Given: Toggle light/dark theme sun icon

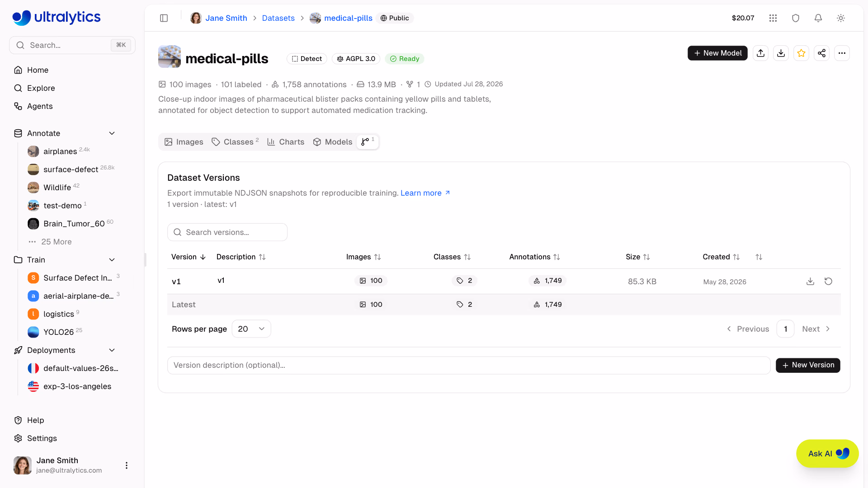Looking at the screenshot, I should coord(841,18).
